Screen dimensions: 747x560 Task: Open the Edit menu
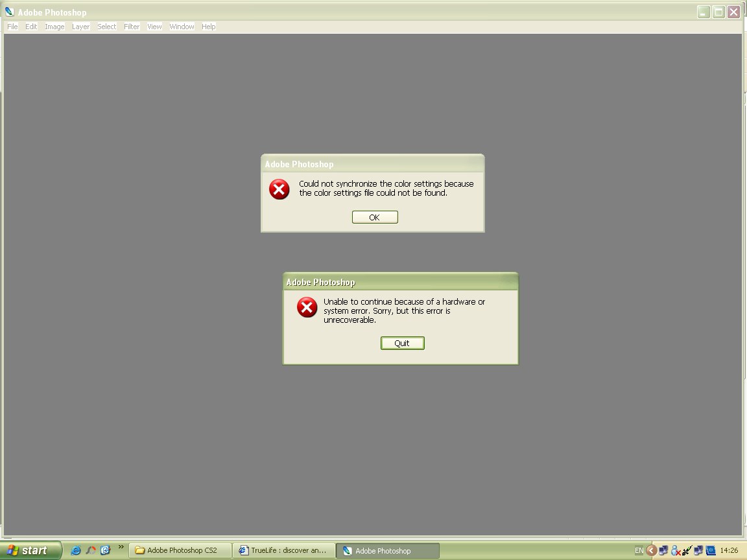(x=31, y=27)
